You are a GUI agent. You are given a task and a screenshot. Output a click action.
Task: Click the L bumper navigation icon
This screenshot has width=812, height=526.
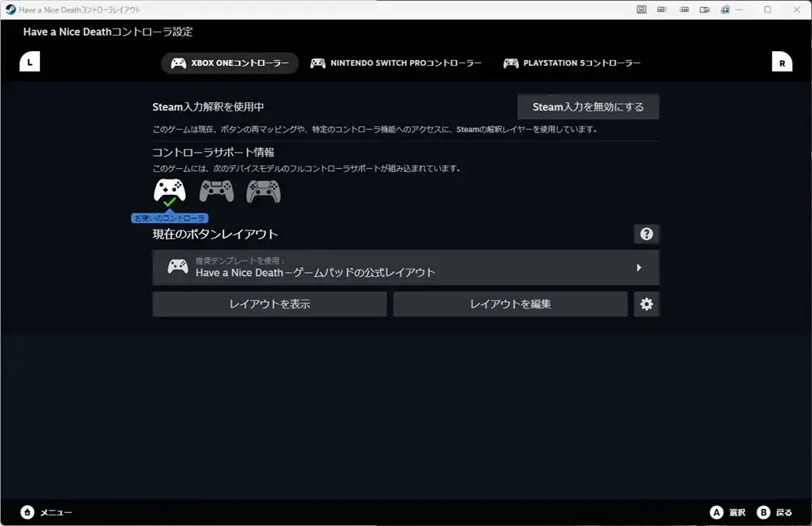tap(29, 62)
